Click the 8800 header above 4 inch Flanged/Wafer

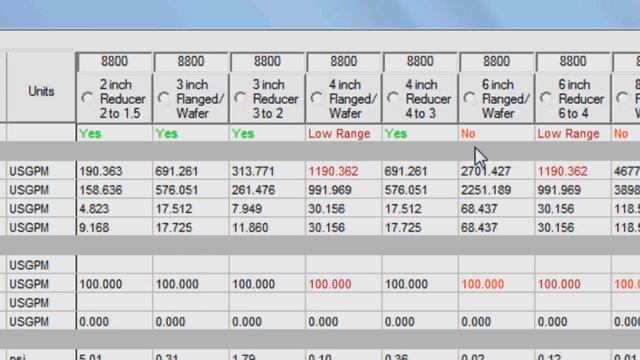[x=343, y=62]
